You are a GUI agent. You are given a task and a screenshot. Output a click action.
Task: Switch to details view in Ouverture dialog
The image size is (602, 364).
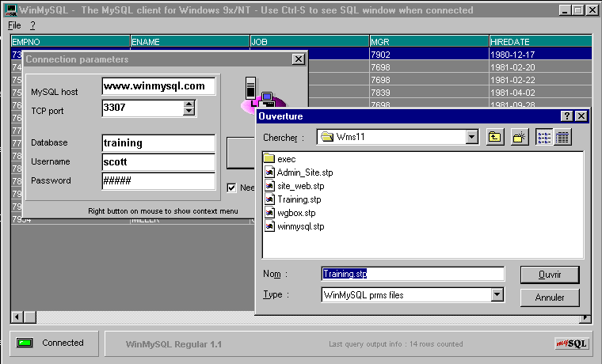pos(562,137)
